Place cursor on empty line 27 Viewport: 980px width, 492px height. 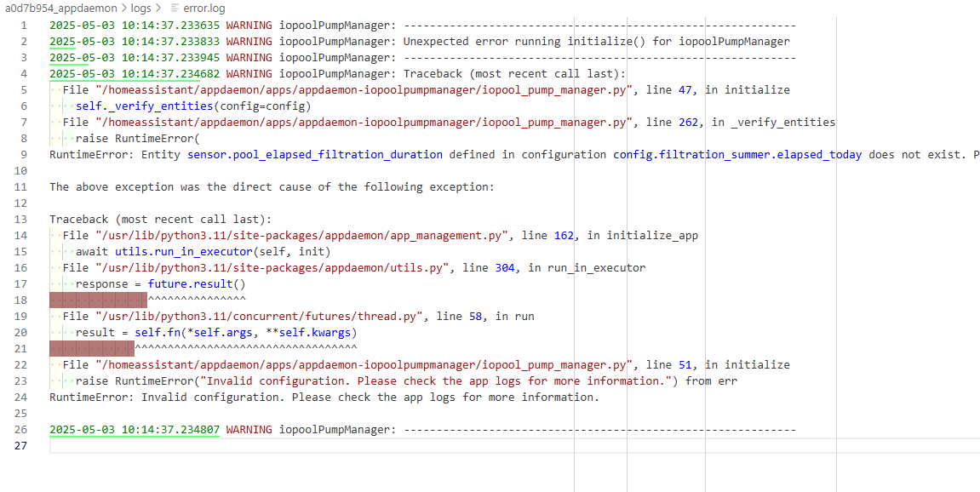514,446
